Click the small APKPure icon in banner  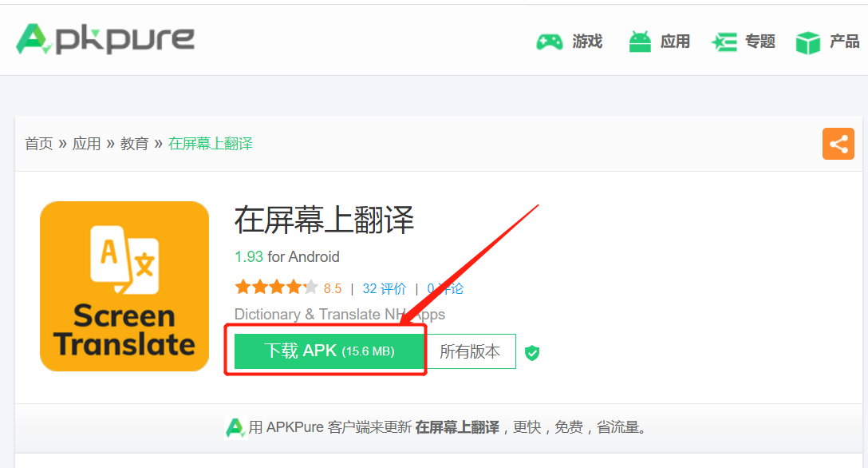235,427
